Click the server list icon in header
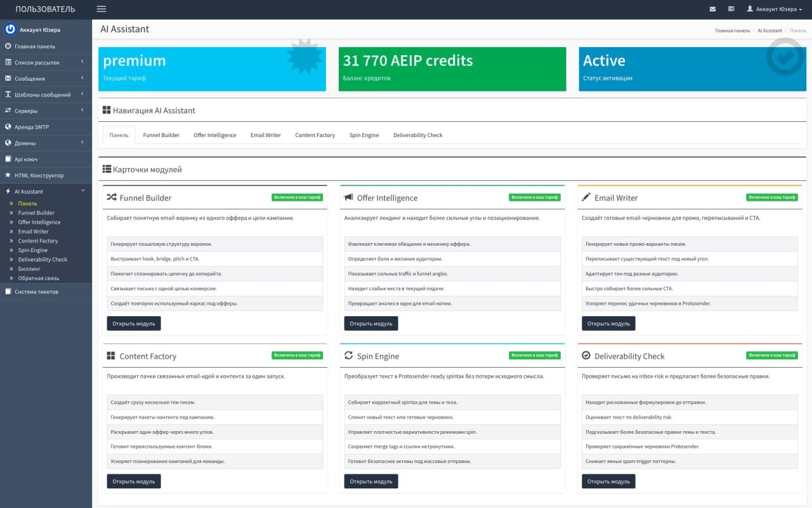Screen dimensions: 812x508 click(731, 9)
